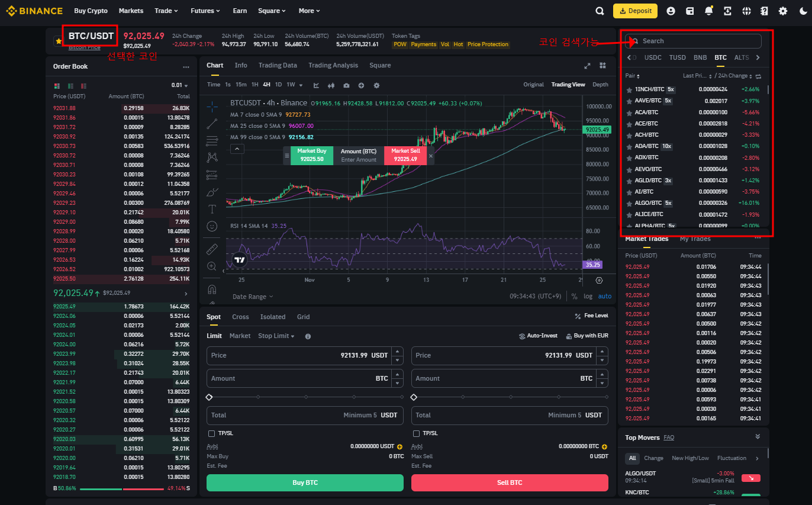Screen dimensions: 812x505
Task: Open chart multi-layout grid icon
Action: (603, 66)
